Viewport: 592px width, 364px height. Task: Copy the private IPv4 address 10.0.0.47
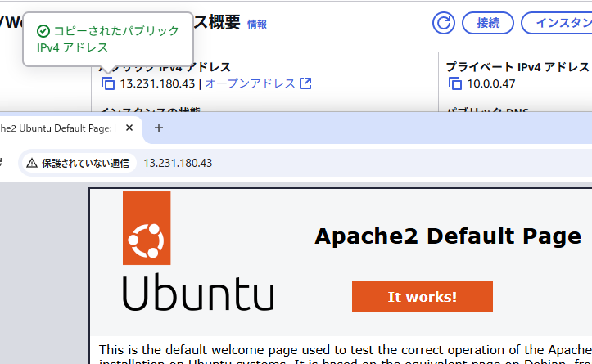[x=455, y=83]
